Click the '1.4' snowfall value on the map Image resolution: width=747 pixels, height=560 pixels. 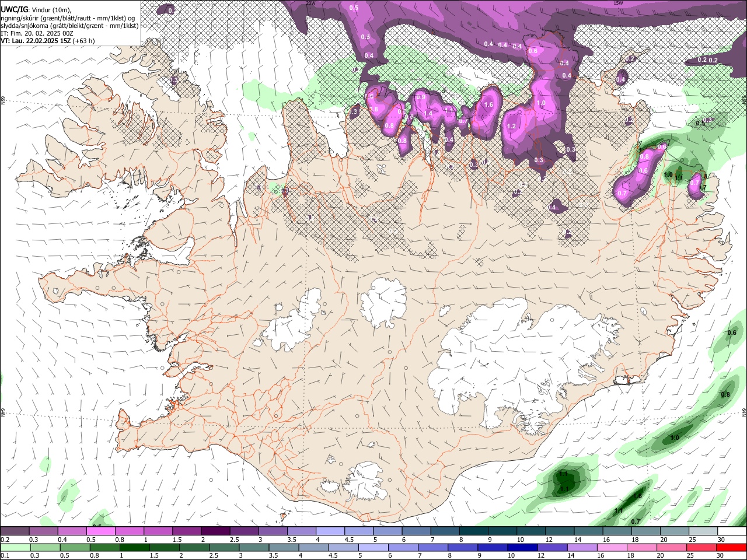428,114
